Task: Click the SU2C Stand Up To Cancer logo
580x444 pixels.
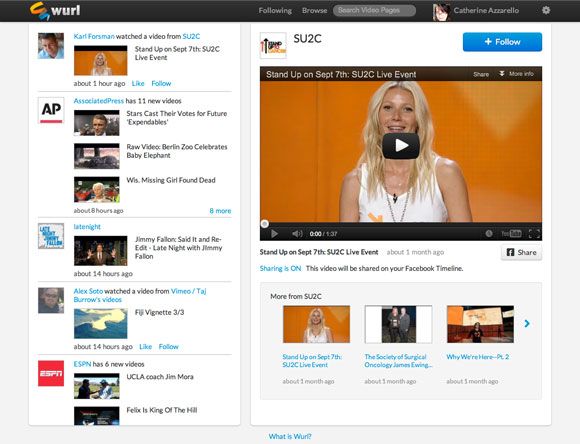Action: (273, 46)
